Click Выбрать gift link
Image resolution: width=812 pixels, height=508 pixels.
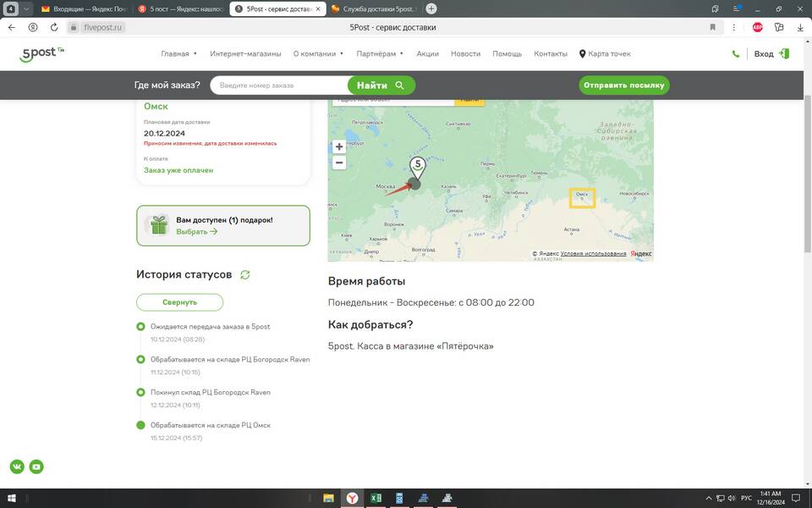point(196,232)
